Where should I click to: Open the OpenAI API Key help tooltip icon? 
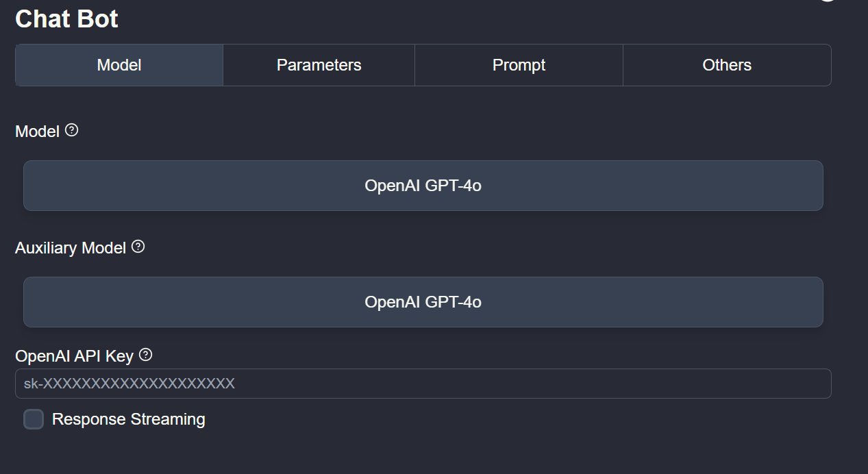[x=145, y=355]
